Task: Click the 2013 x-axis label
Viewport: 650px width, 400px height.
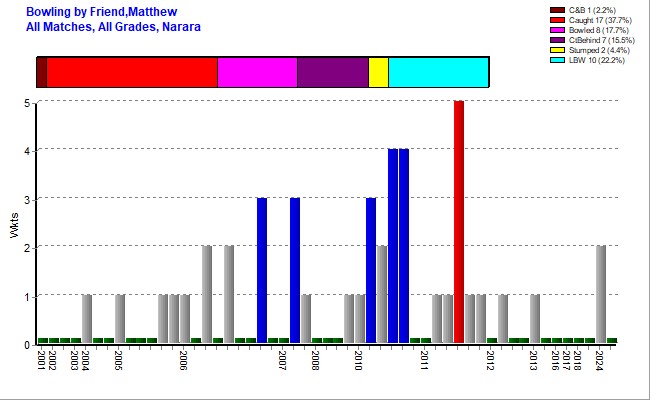Action: coord(534,360)
